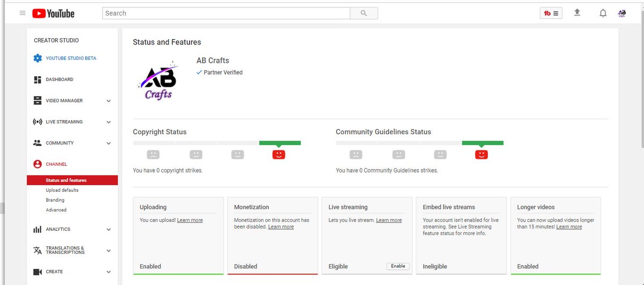
Task: Open Upload defaults settings
Action: (62, 190)
